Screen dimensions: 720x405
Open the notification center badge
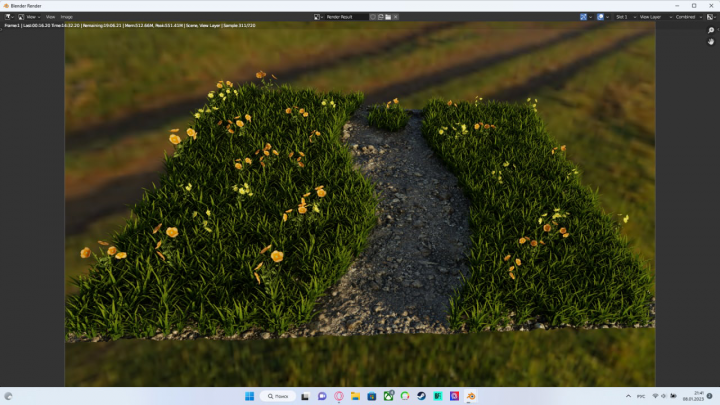(710, 396)
